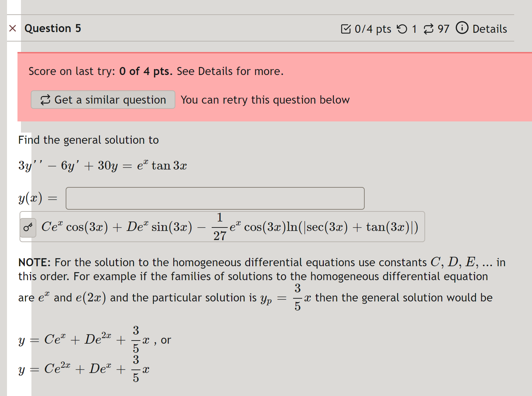The height and width of the screenshot is (396, 532).
Task: Click inside the y(x) answer input field
Action: coord(215,198)
